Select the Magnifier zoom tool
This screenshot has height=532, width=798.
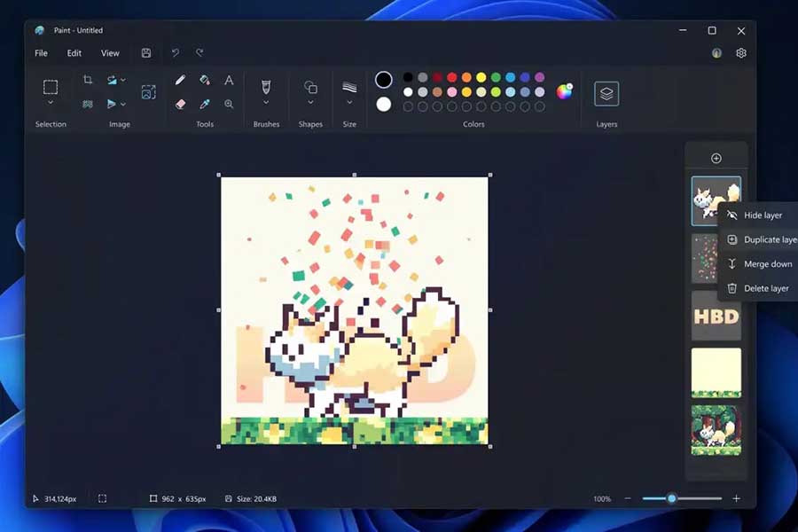229,104
